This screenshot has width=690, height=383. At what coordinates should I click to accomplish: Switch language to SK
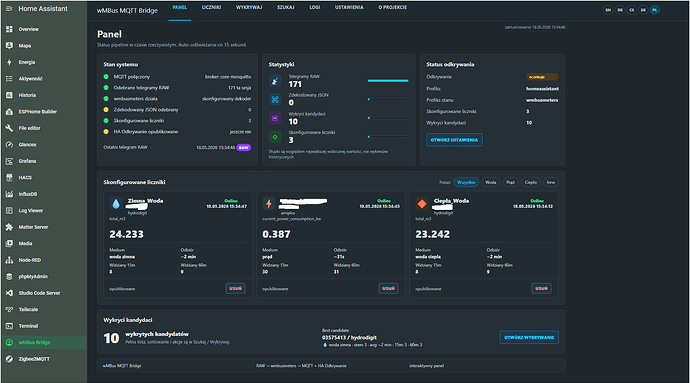(643, 10)
